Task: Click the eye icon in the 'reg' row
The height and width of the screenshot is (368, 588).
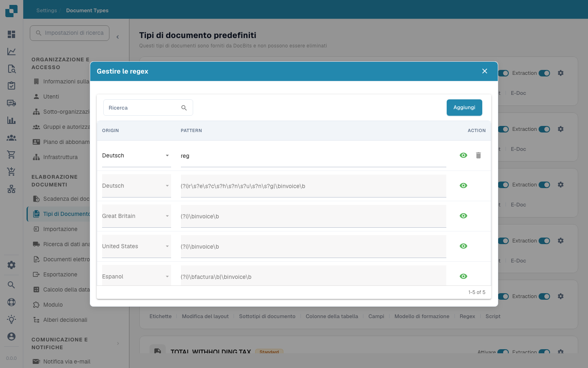Action: [x=463, y=155]
